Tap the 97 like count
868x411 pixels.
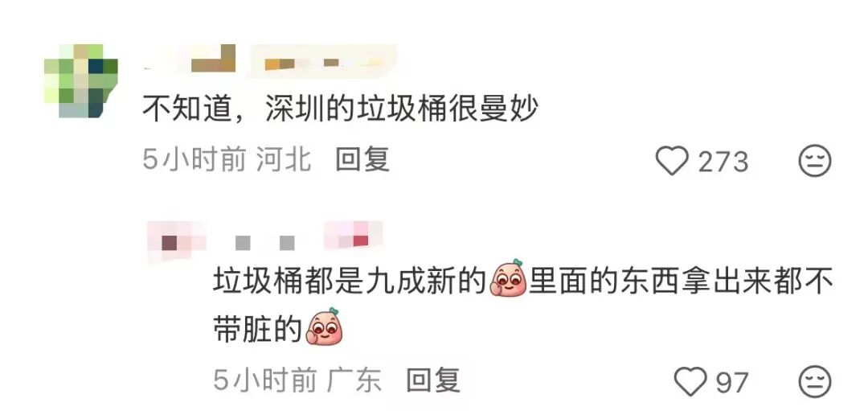732,383
